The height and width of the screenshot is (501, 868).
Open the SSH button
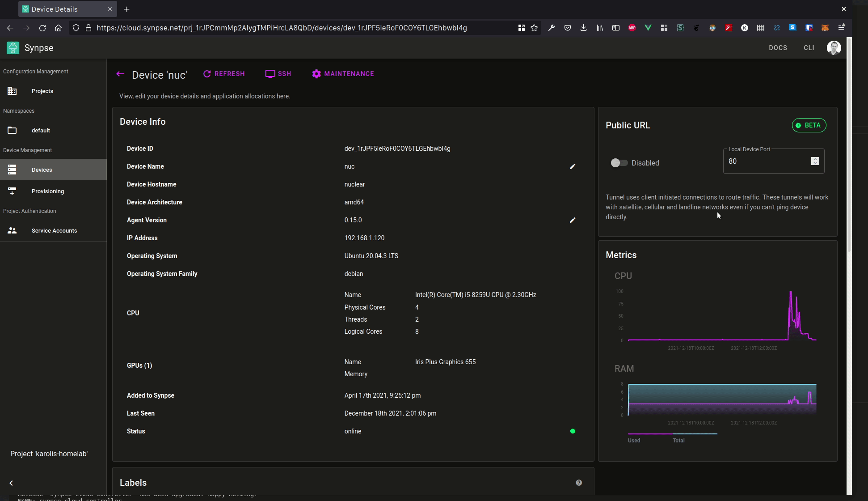point(278,74)
